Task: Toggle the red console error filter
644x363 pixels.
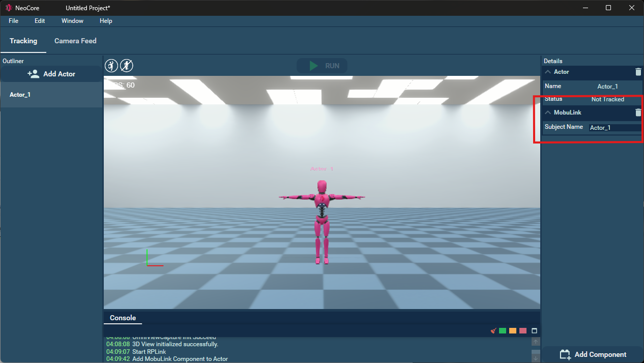Action: click(x=523, y=331)
